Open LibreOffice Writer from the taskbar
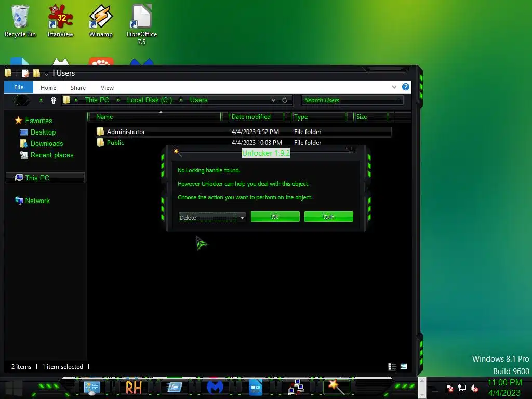 coord(255,388)
